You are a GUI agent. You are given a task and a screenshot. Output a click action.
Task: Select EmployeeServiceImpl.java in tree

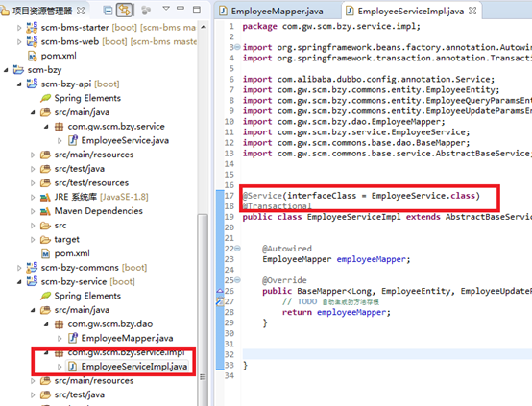[x=134, y=367]
